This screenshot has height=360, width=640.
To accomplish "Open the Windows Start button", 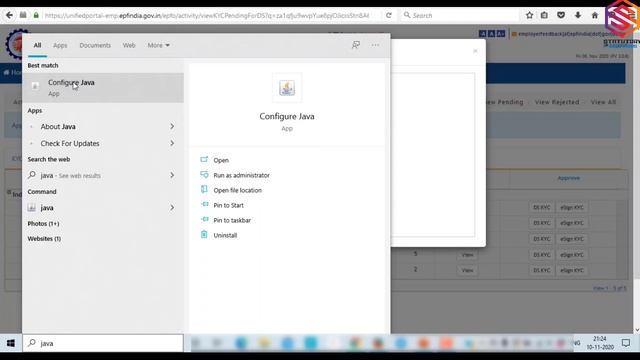I will coord(11,343).
